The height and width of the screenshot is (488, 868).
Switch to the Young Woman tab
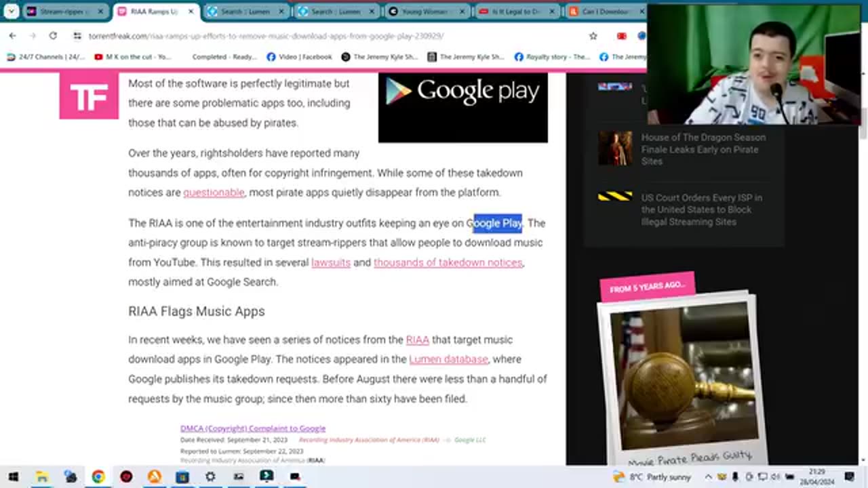[x=427, y=12]
